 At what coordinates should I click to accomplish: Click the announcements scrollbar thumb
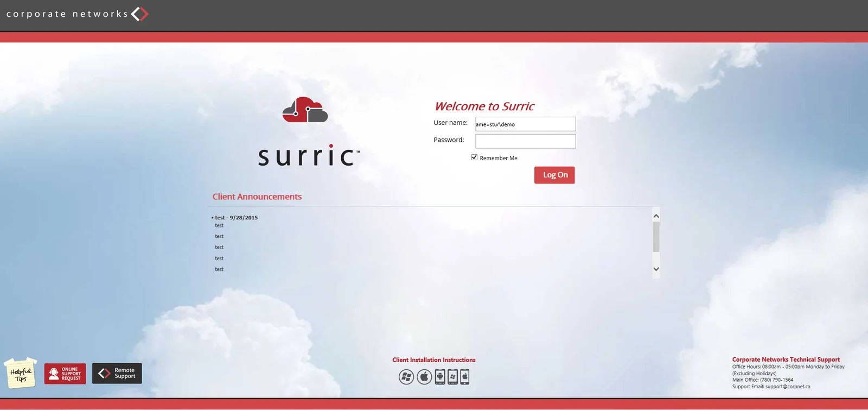[x=656, y=237]
